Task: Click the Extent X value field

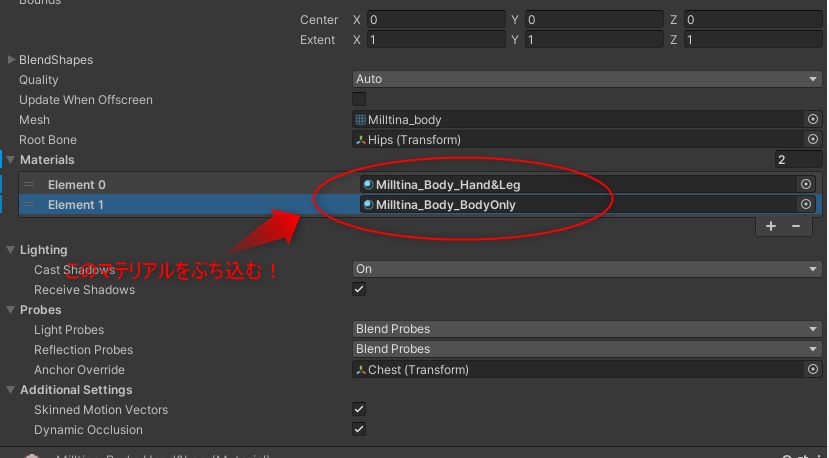Action: click(x=436, y=40)
